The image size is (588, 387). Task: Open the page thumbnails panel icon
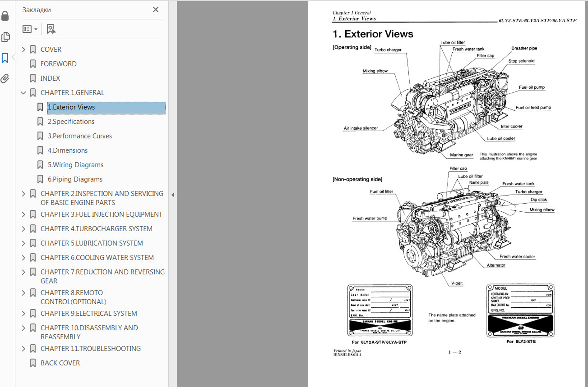(x=6, y=37)
